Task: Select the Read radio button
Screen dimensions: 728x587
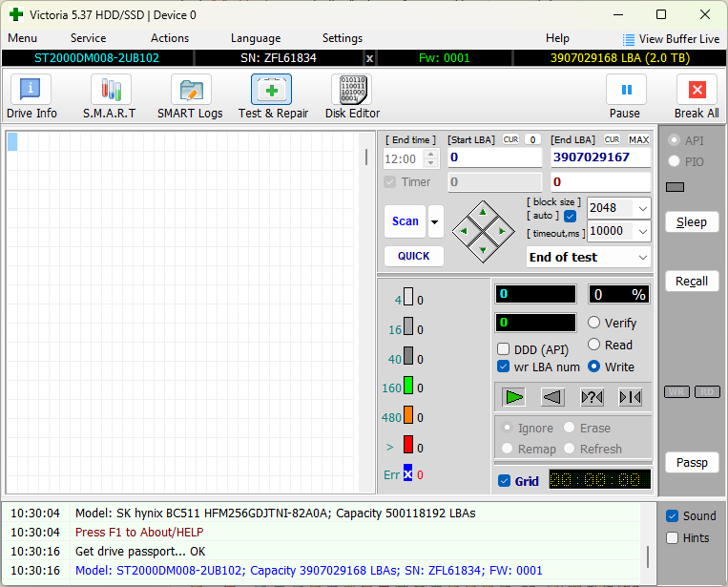Action: [x=593, y=345]
